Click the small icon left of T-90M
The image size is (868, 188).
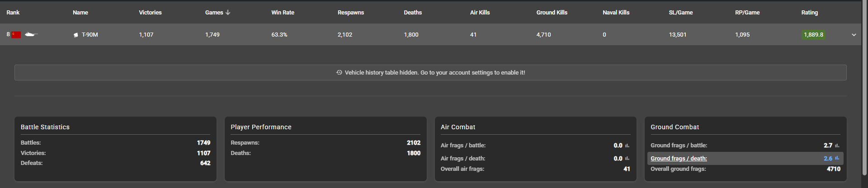pyautogui.click(x=75, y=35)
